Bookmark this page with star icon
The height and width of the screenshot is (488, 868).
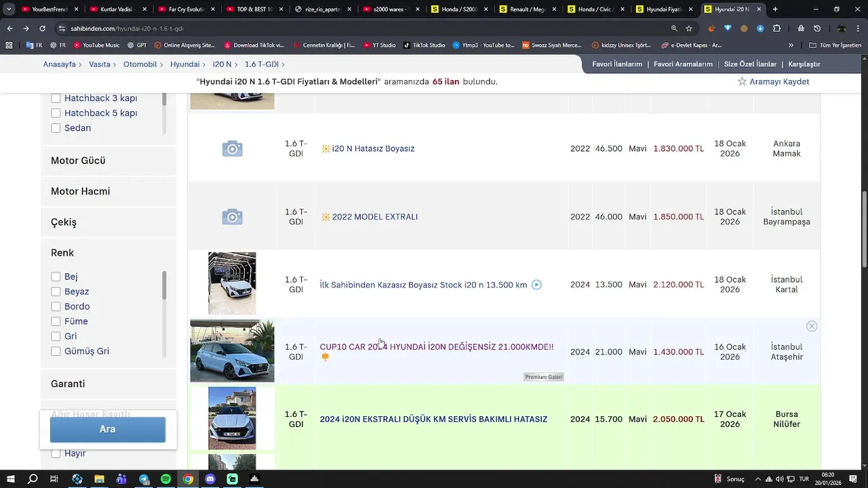(689, 28)
